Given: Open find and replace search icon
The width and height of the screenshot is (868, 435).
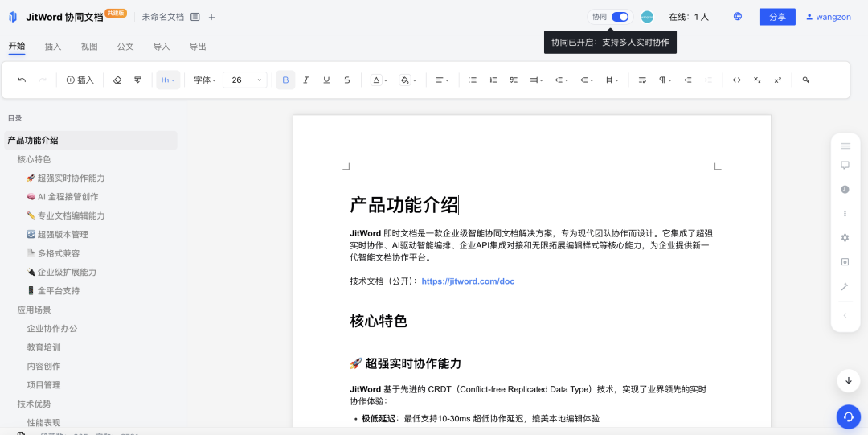Looking at the screenshot, I should (806, 80).
